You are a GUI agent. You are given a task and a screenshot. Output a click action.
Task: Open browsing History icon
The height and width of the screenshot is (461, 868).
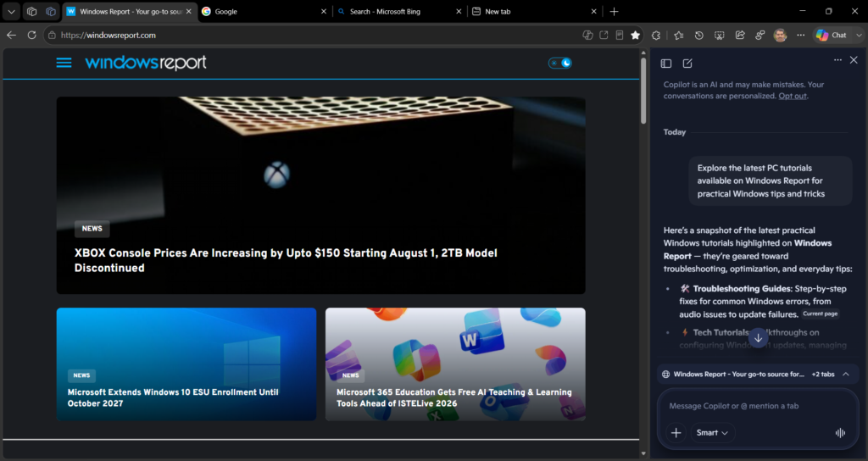(x=699, y=35)
